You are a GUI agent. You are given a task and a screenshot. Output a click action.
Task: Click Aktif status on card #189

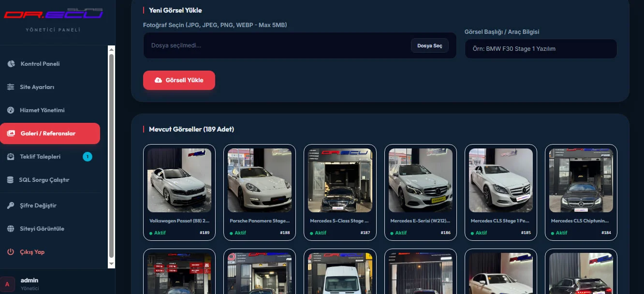158,233
